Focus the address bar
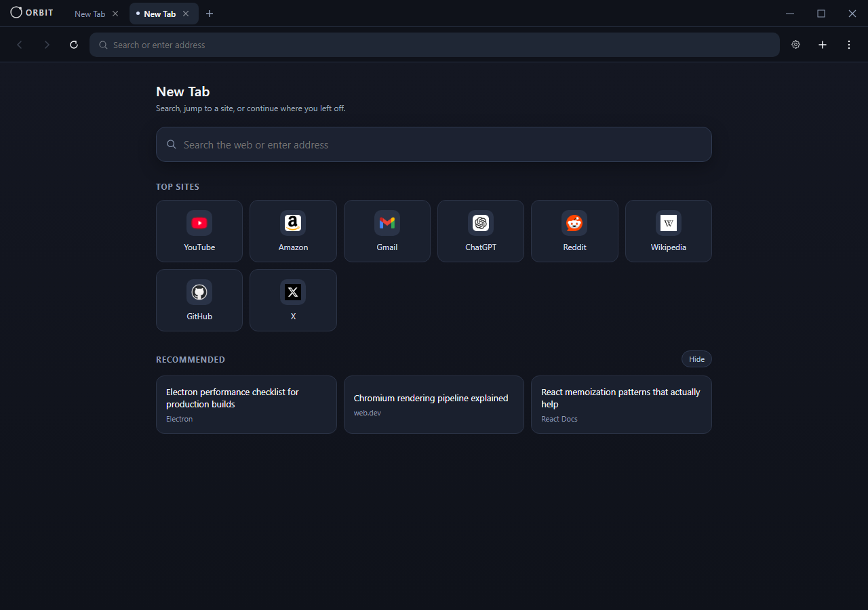Image resolution: width=868 pixels, height=610 pixels. (x=434, y=45)
